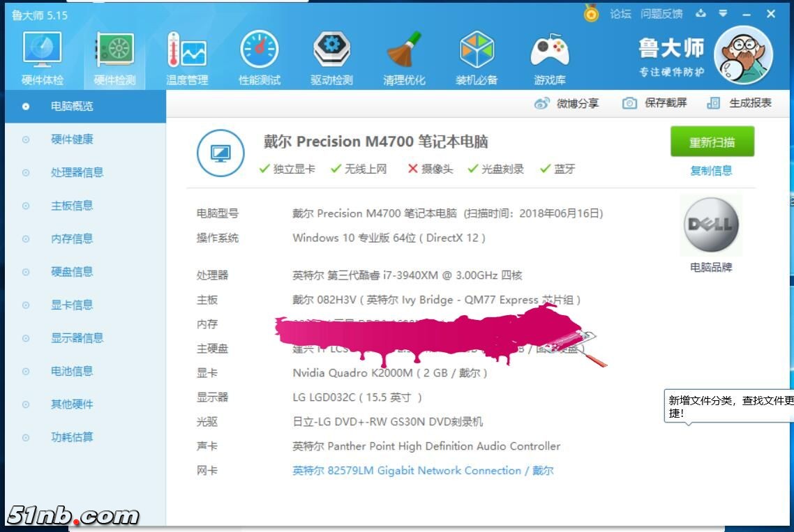Open the title bar dropdown arrow

(724, 13)
